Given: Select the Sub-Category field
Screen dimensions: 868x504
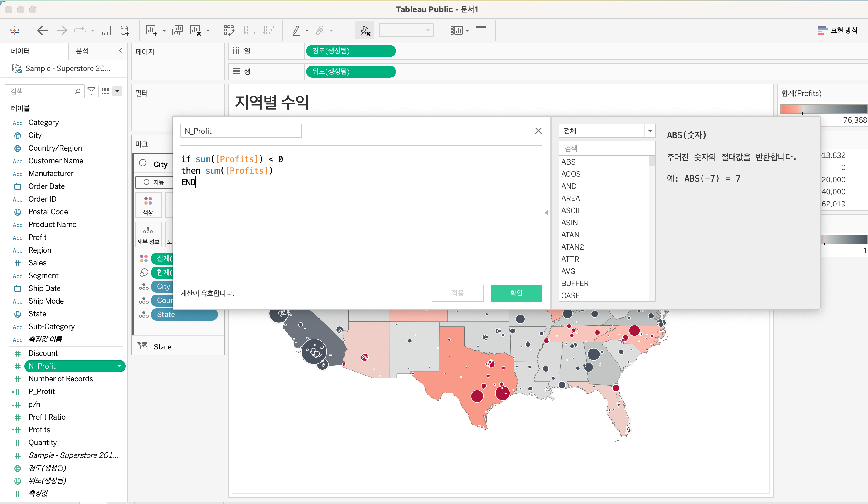Looking at the screenshot, I should coord(52,326).
